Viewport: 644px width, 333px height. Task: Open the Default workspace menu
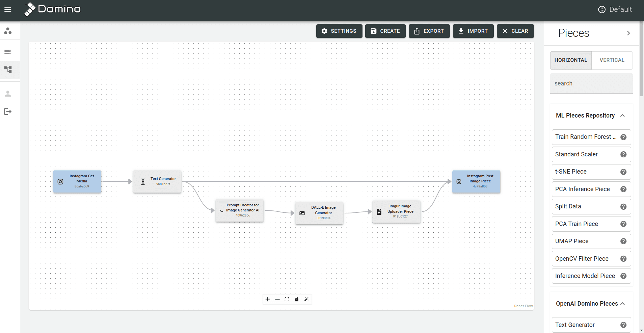click(x=615, y=9)
